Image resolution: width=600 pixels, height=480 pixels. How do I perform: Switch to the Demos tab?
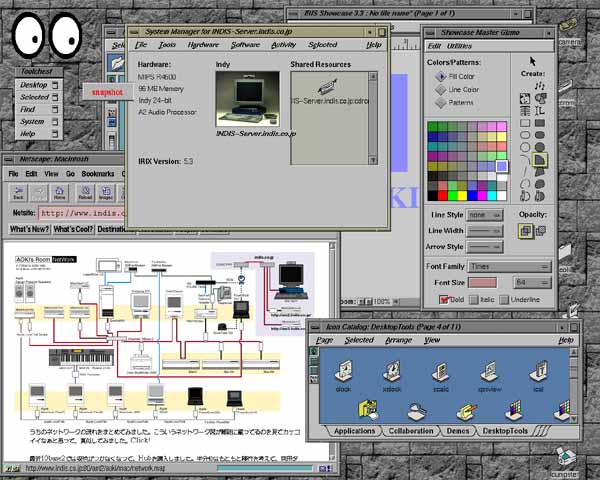(x=458, y=431)
